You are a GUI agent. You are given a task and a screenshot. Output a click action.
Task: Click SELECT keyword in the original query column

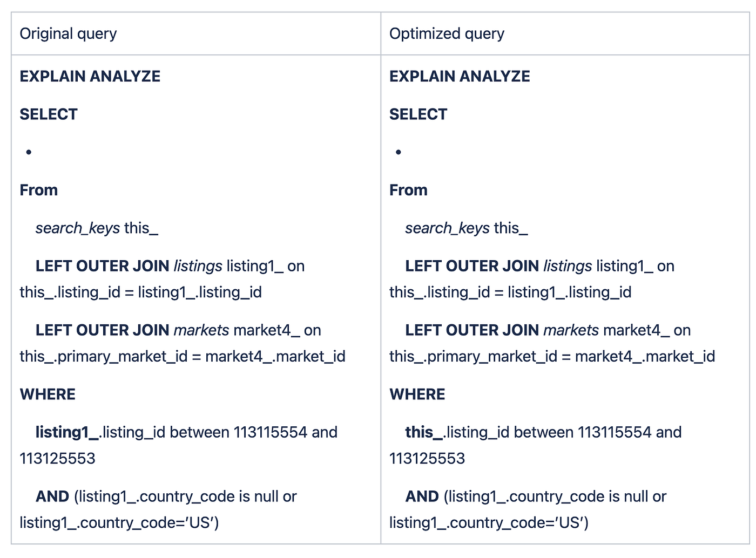click(x=49, y=114)
